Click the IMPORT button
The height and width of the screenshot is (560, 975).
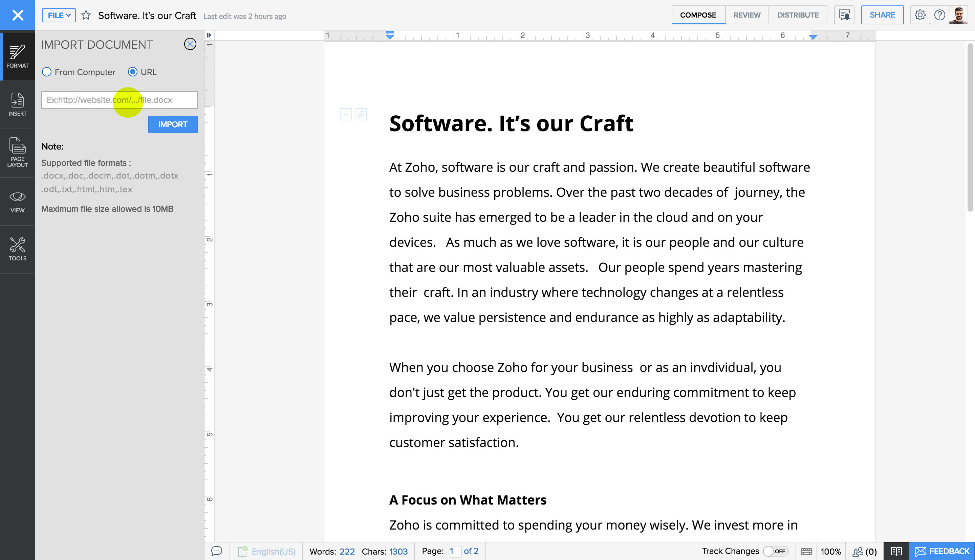click(x=173, y=124)
